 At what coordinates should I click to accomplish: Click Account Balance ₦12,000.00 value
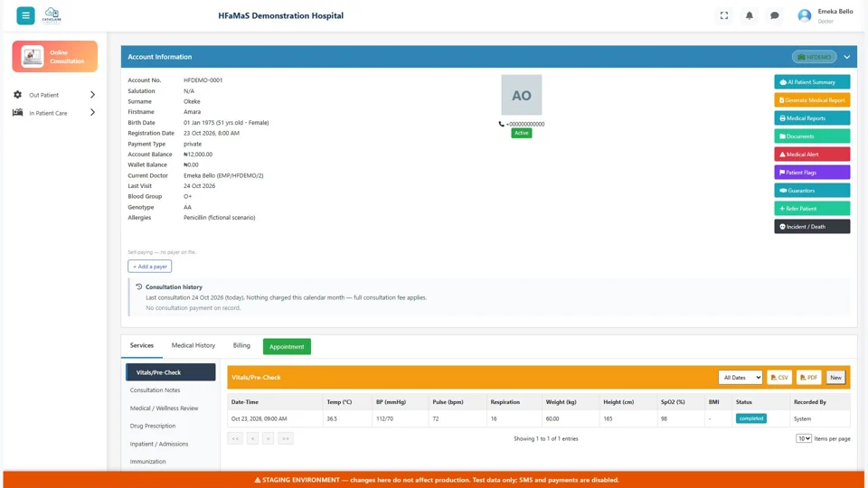tap(198, 155)
